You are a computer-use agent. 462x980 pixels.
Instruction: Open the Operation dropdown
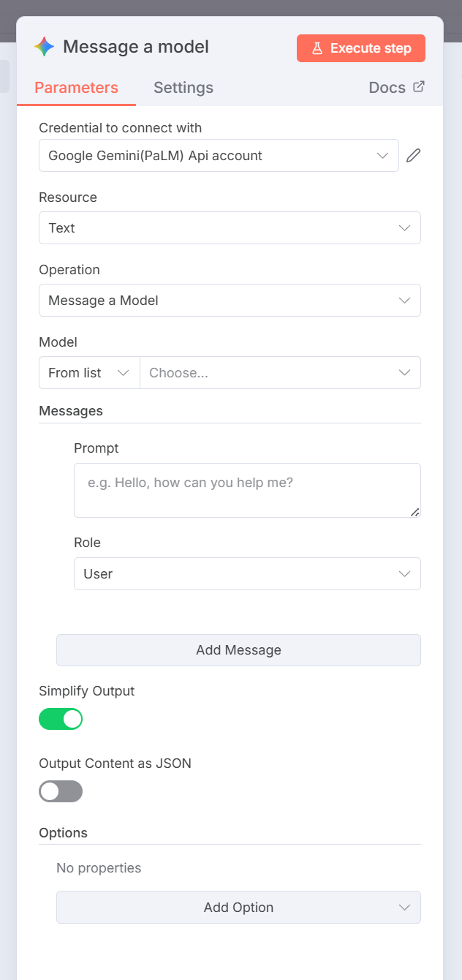(x=230, y=300)
